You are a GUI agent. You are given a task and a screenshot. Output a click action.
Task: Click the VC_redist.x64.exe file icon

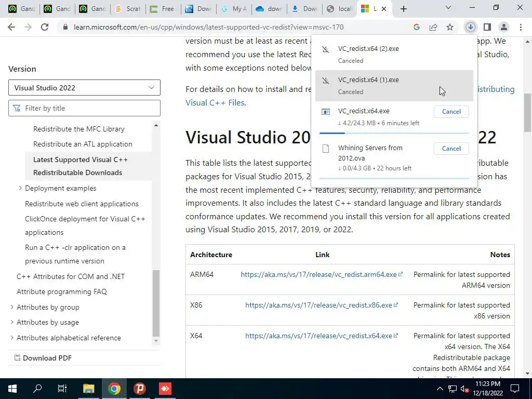tap(326, 112)
